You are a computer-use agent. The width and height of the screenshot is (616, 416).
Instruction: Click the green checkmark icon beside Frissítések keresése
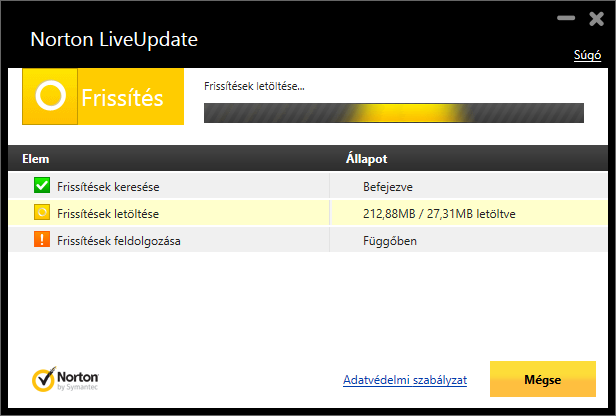click(x=42, y=185)
